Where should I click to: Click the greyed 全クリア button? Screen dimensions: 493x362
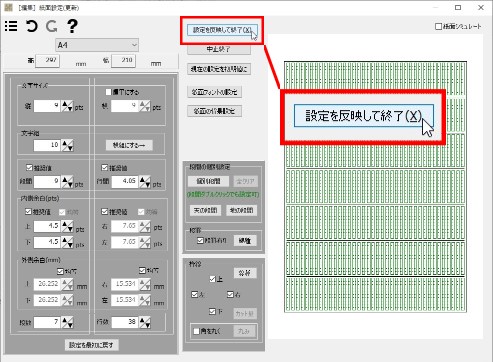tap(245, 181)
